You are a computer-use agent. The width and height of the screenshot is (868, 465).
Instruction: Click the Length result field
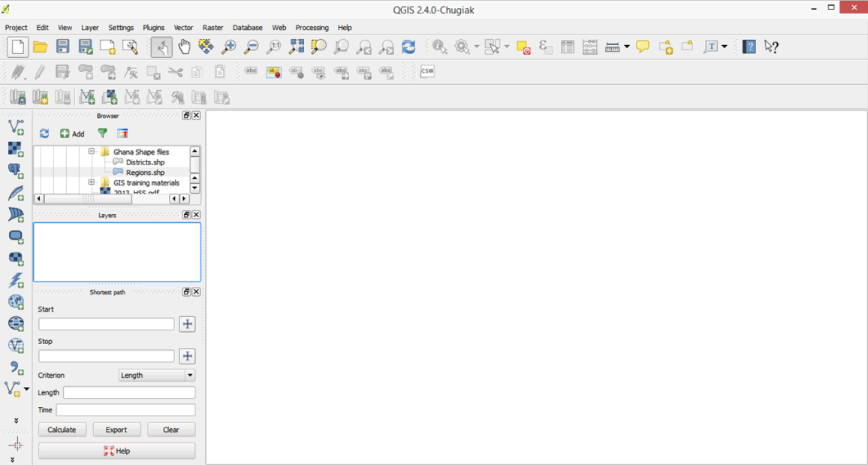[129, 392]
